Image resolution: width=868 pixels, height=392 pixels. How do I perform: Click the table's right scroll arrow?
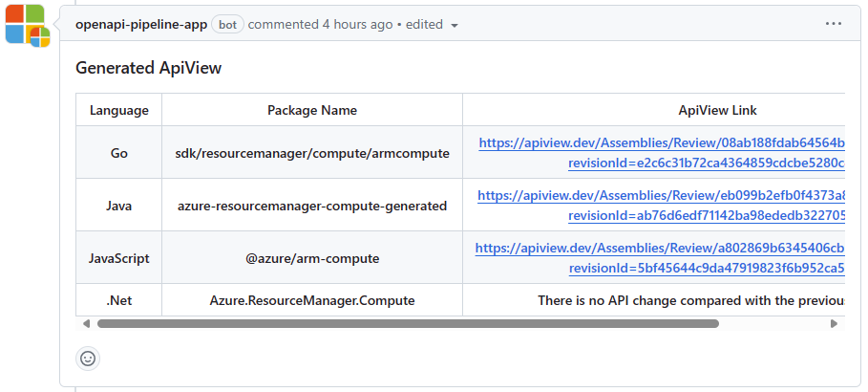835,323
